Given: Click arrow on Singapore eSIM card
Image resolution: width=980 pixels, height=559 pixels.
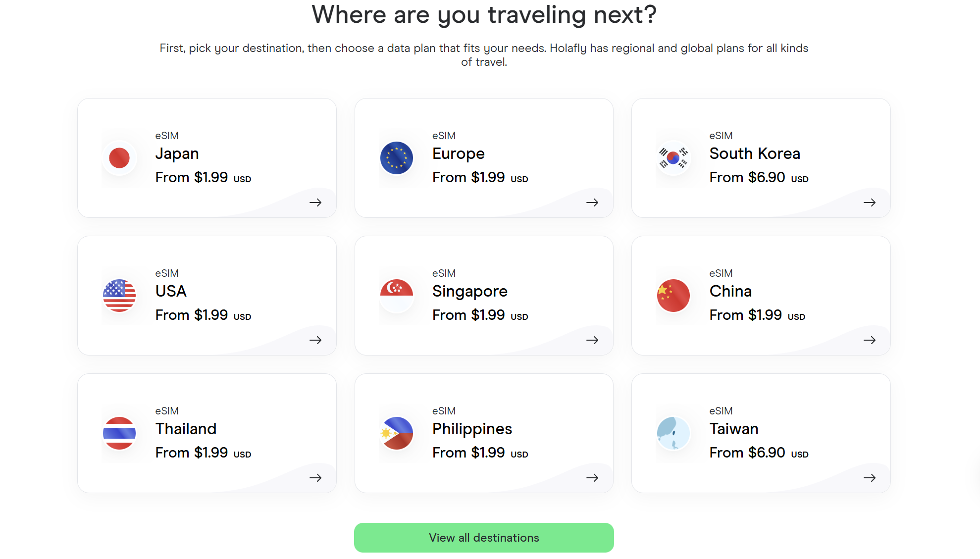Looking at the screenshot, I should click(x=592, y=340).
